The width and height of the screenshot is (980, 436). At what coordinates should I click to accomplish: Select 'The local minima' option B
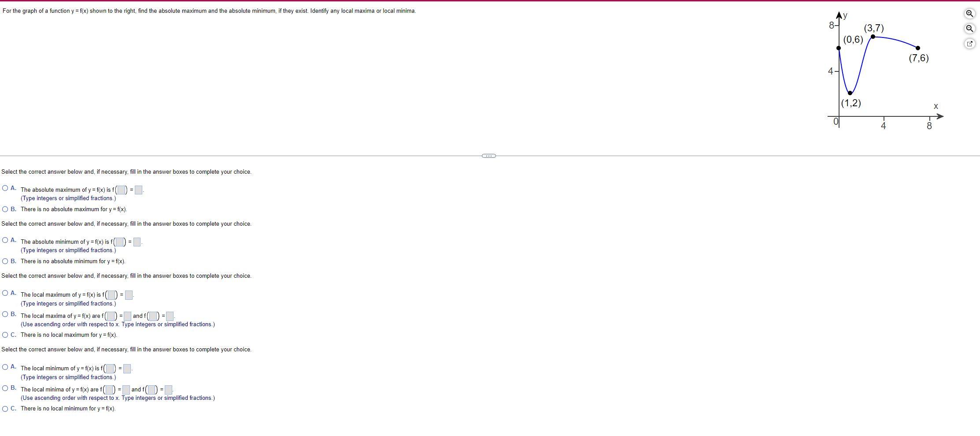5,388
